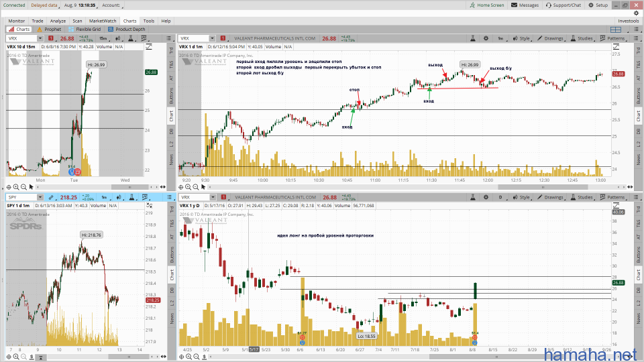Toggle price axis scale icon in top-right chart
Viewport: 644px width, 362px height.
click(616, 47)
